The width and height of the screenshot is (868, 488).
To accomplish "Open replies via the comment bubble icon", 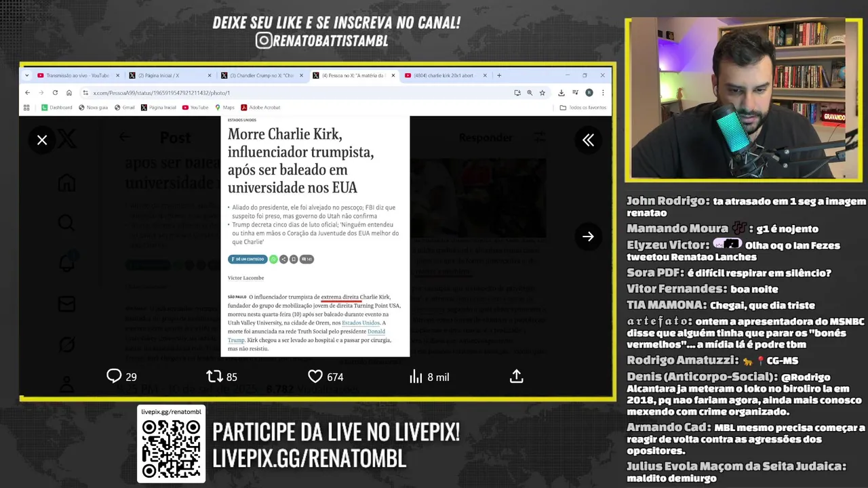I will pos(114,376).
